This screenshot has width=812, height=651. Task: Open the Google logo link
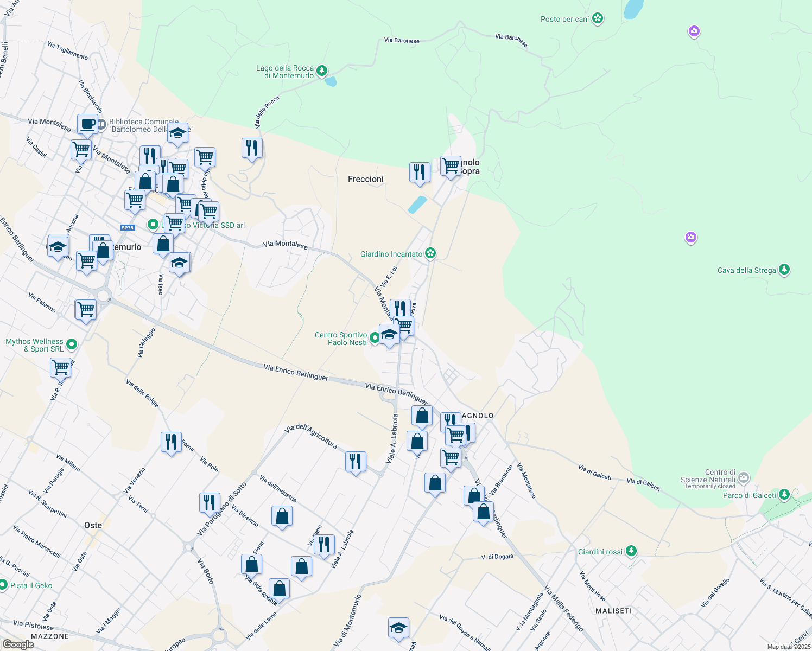[18, 644]
